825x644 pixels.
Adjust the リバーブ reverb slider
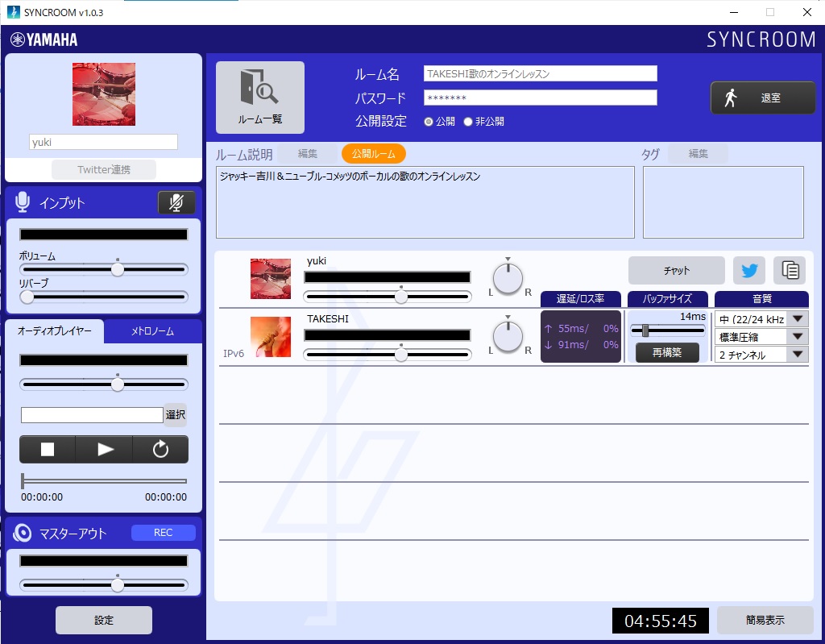[x=104, y=297]
